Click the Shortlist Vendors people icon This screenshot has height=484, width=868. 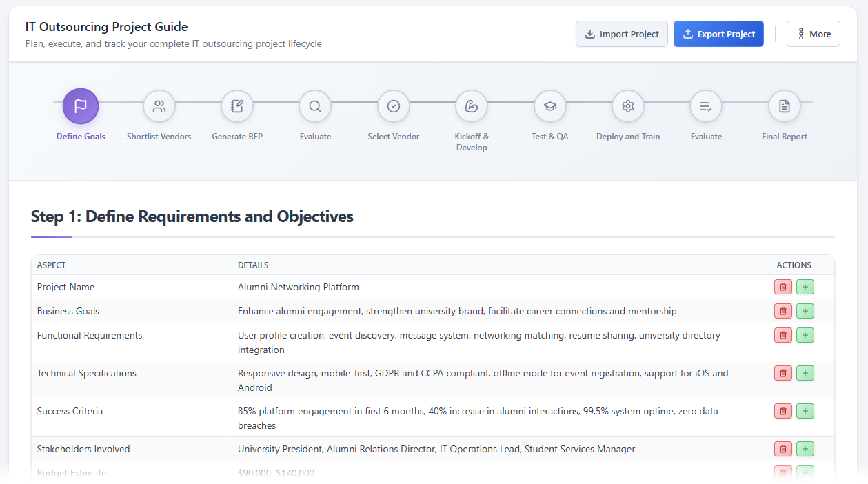(x=159, y=105)
